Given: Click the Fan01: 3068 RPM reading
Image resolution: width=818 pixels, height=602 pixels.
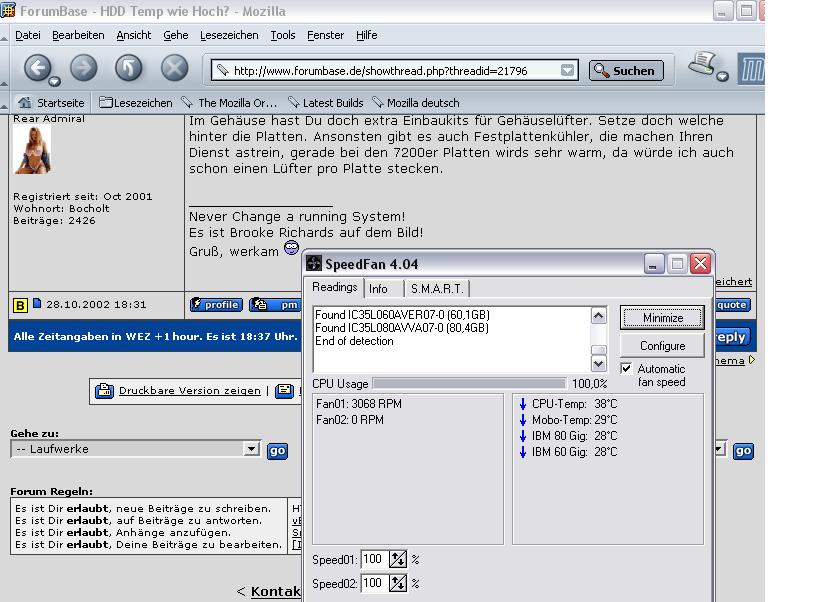Looking at the screenshot, I should pyautogui.click(x=359, y=404).
